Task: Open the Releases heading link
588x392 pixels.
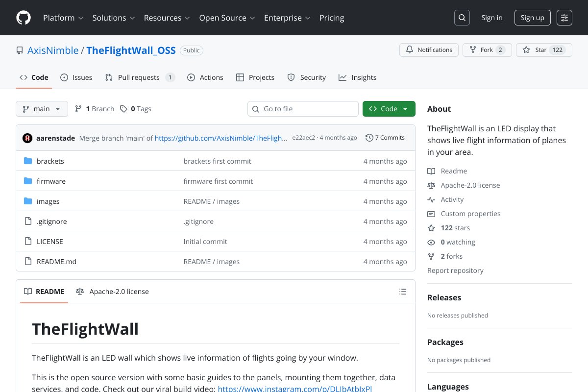Action: tap(444, 297)
